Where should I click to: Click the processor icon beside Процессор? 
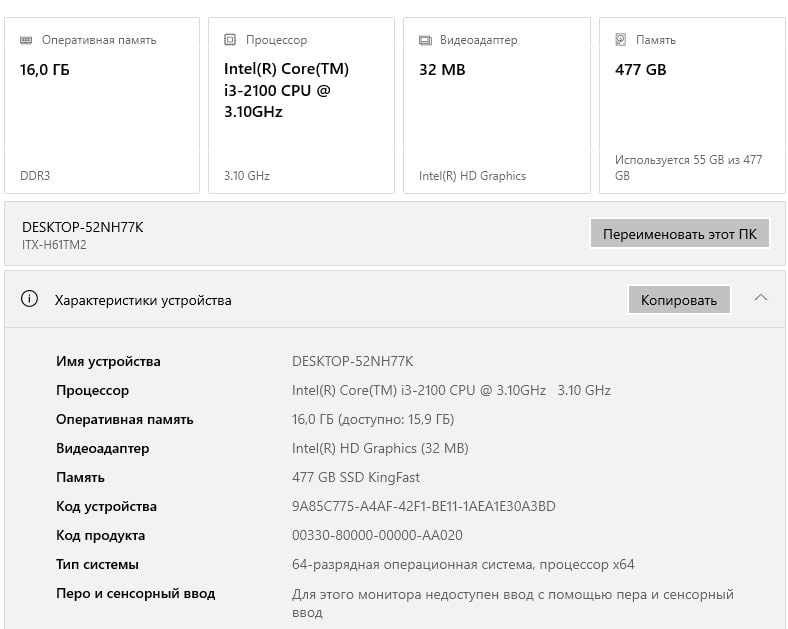pos(230,40)
